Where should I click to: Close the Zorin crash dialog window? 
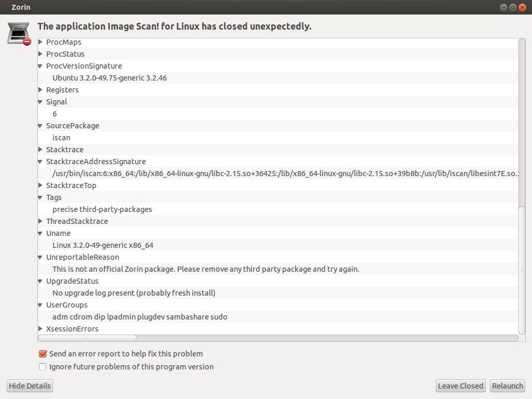[x=522, y=7]
